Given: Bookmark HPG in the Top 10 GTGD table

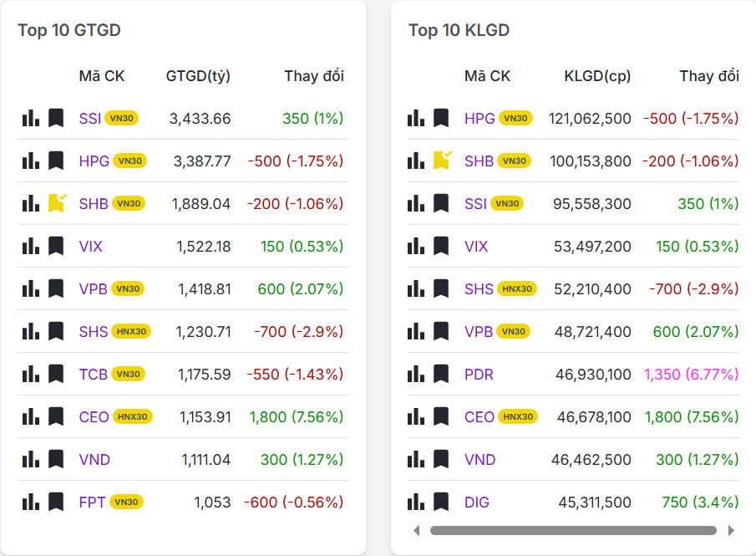Looking at the screenshot, I should point(56,161).
